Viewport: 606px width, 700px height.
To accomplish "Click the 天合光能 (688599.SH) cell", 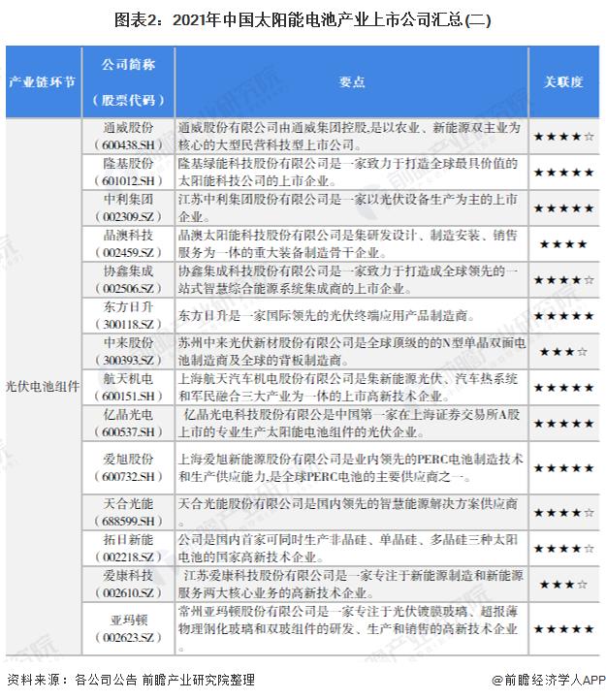I will [128, 513].
